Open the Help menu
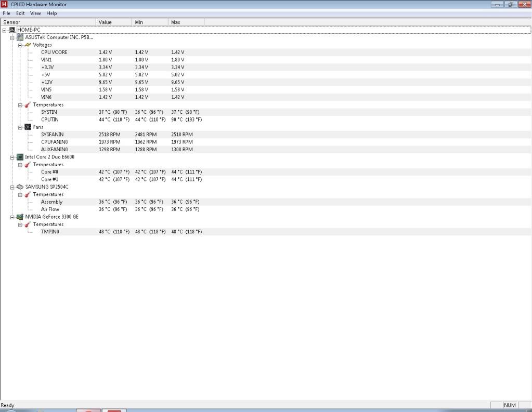This screenshot has width=532, height=412. 51,13
